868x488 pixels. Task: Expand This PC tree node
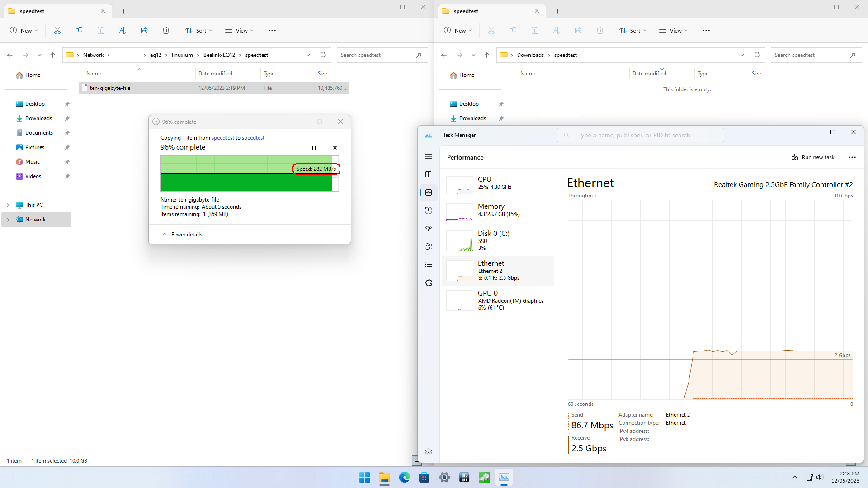[x=8, y=205]
